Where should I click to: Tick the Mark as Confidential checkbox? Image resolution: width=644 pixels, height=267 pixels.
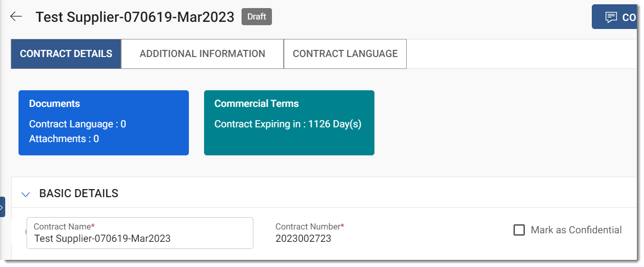519,230
